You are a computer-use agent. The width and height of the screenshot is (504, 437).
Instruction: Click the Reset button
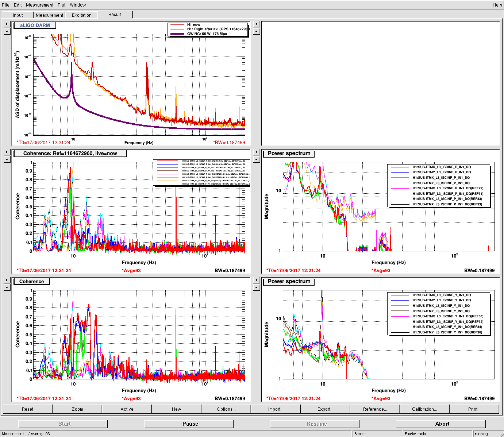(27, 409)
